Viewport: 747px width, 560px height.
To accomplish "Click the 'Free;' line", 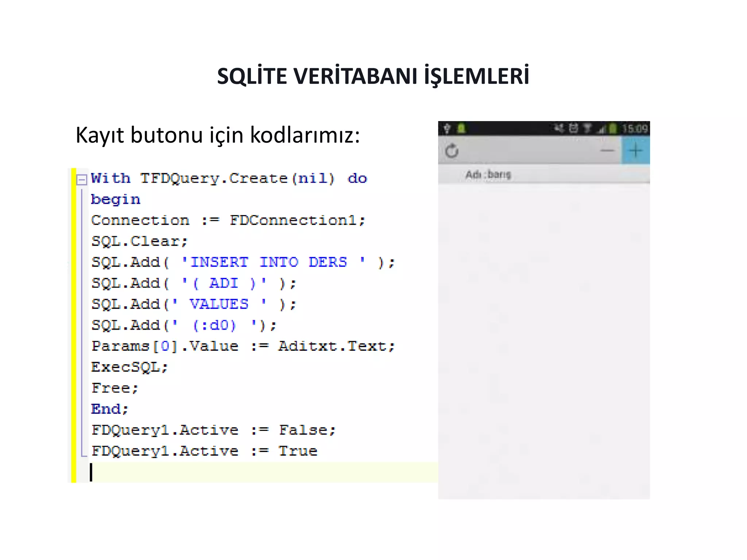I will pos(115,388).
